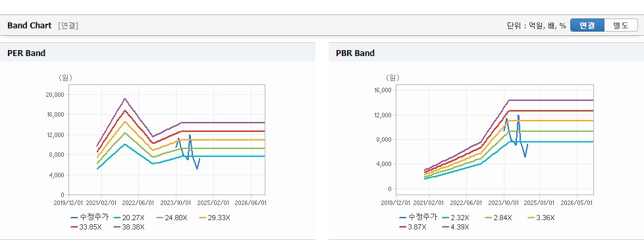Toggle 수정주가 legend in PBR Band
The image size is (644, 240).
(418, 218)
